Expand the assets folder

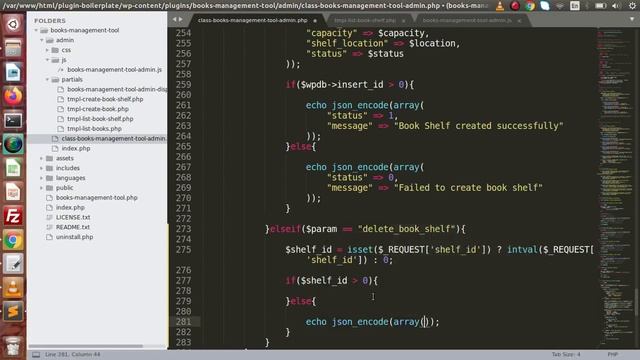[x=42, y=158]
